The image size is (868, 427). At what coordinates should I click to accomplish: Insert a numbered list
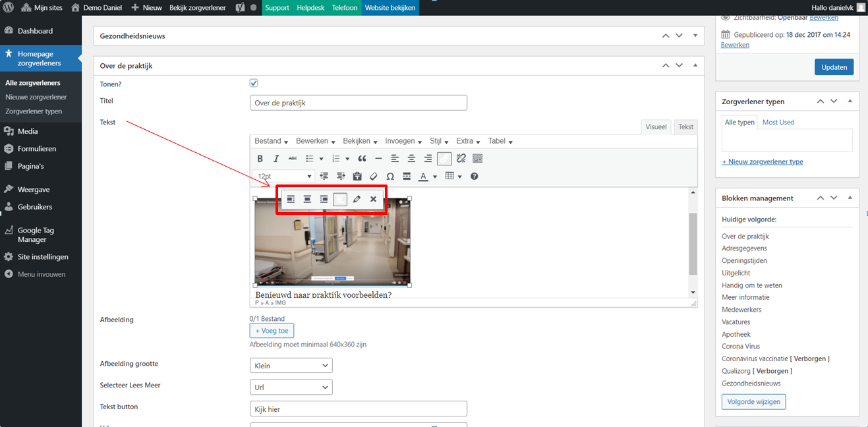tap(336, 159)
